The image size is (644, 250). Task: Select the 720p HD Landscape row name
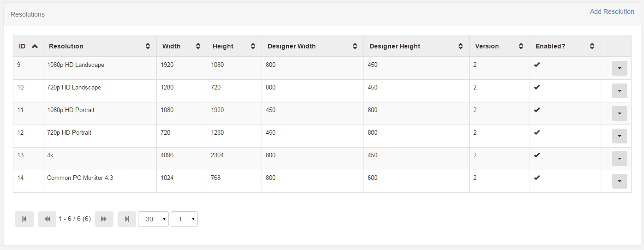pyautogui.click(x=74, y=87)
